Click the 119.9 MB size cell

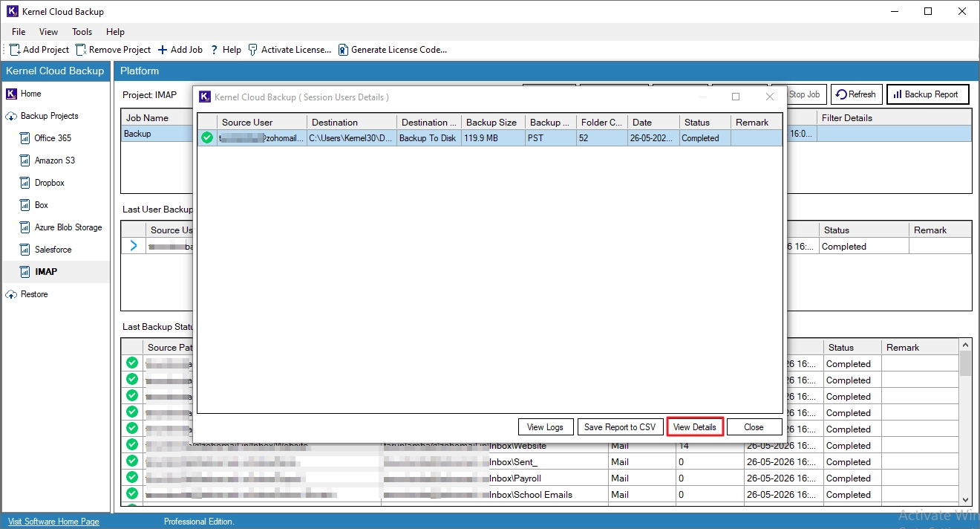(493, 138)
